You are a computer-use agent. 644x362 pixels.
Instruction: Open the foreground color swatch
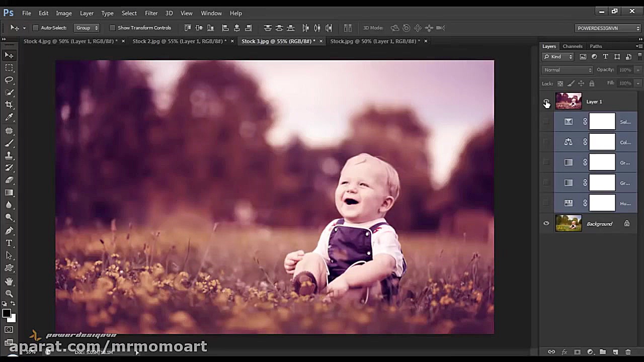(x=7, y=313)
